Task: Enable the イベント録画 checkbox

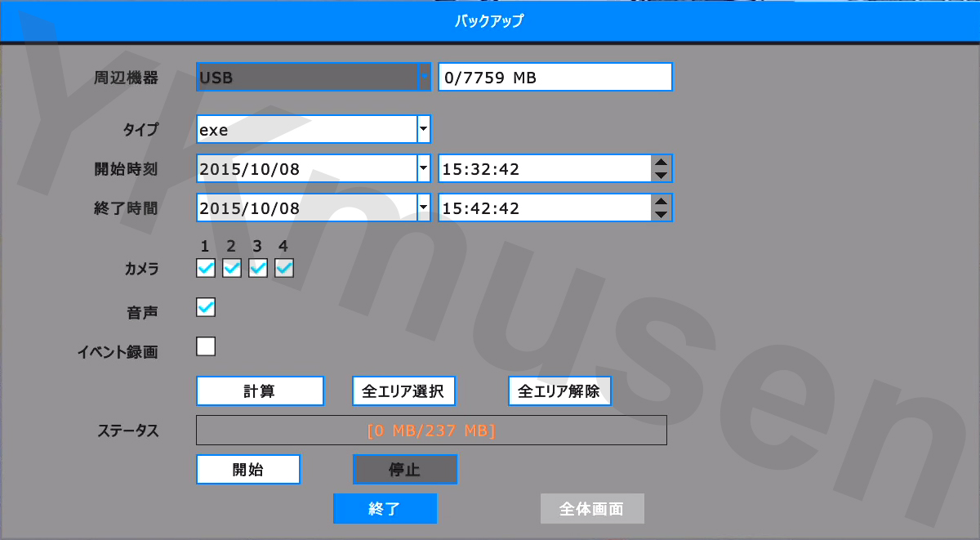Action: 206,347
